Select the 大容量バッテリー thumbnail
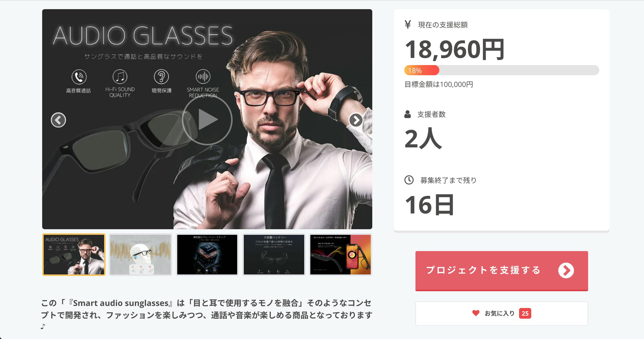The image size is (644, 339). 274,255
